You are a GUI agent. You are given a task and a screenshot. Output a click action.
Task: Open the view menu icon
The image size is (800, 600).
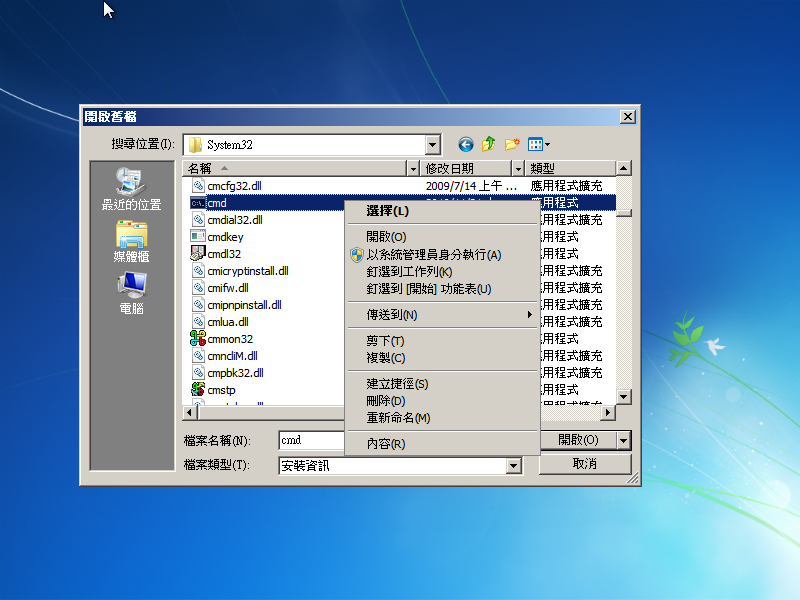(x=539, y=144)
